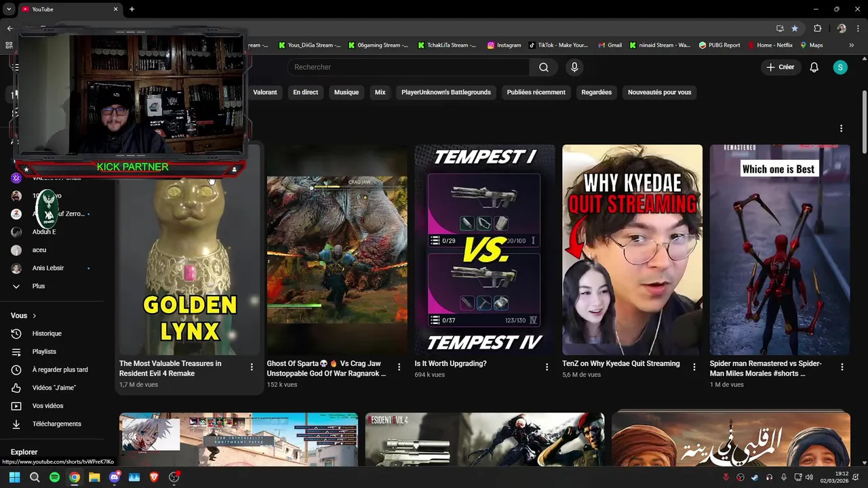The image size is (868, 488).
Task: Open the Maps bookmark
Action: (x=811, y=45)
